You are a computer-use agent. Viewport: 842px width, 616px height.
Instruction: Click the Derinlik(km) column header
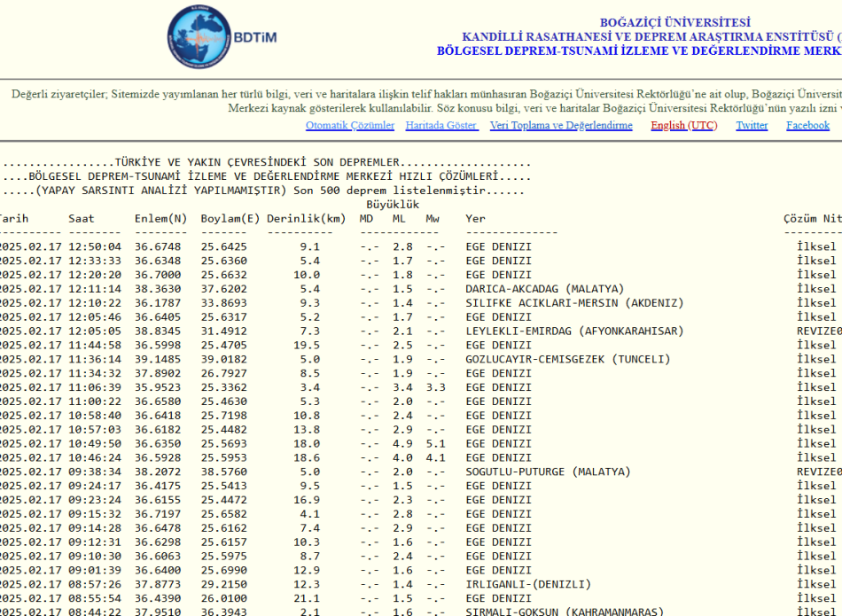306,219
